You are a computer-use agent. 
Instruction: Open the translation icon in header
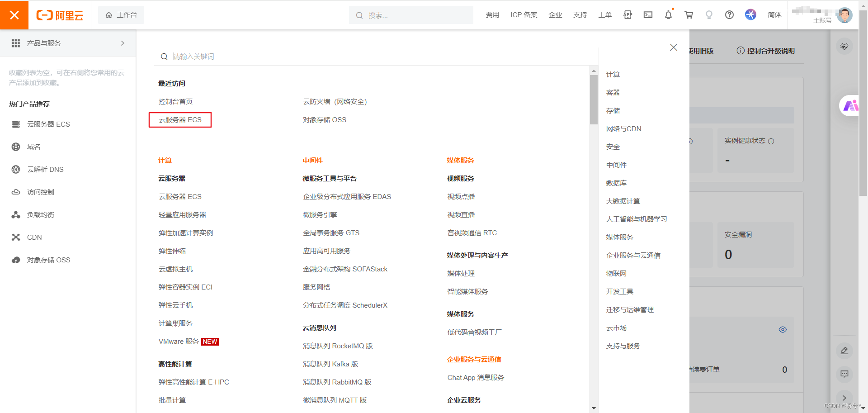pyautogui.click(x=627, y=15)
